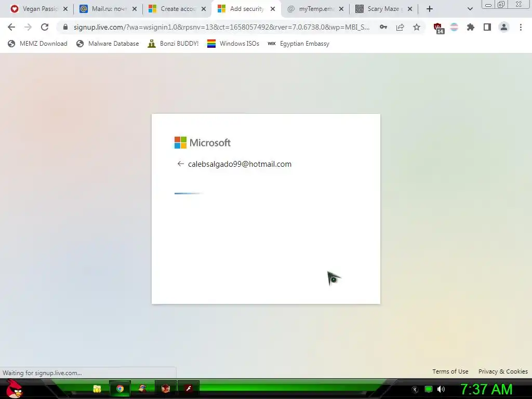Close the Vegan Passion tab
Viewport: 532px width, 399px height.
pos(65,9)
